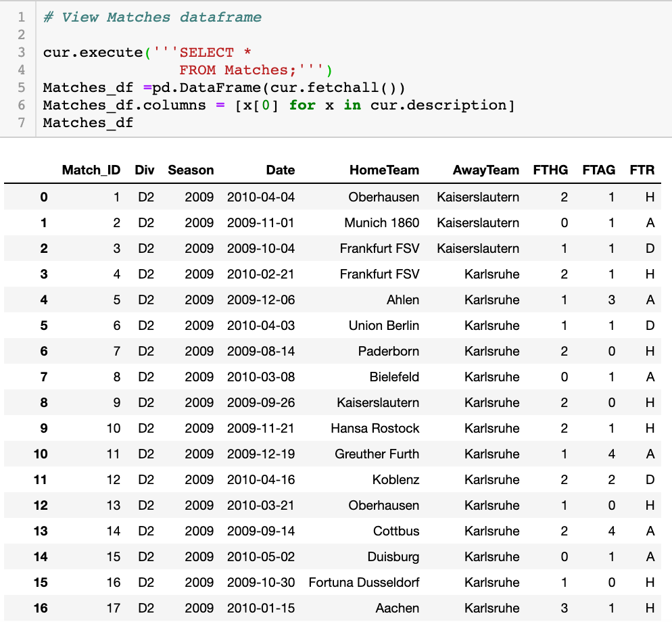This screenshot has height=622, width=672.
Task: Select date cell 2009-10-30
Action: pyautogui.click(x=261, y=583)
